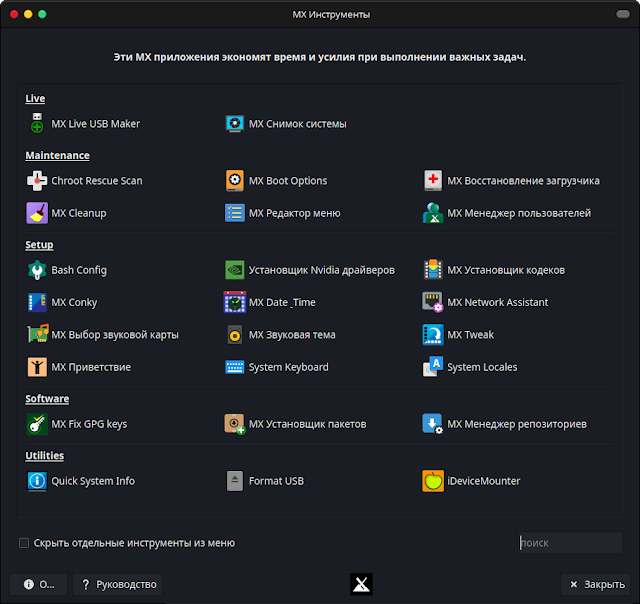Enable Скрыть отдельные инструменты из меню checkbox
This screenshot has width=640, height=604.
24,543
